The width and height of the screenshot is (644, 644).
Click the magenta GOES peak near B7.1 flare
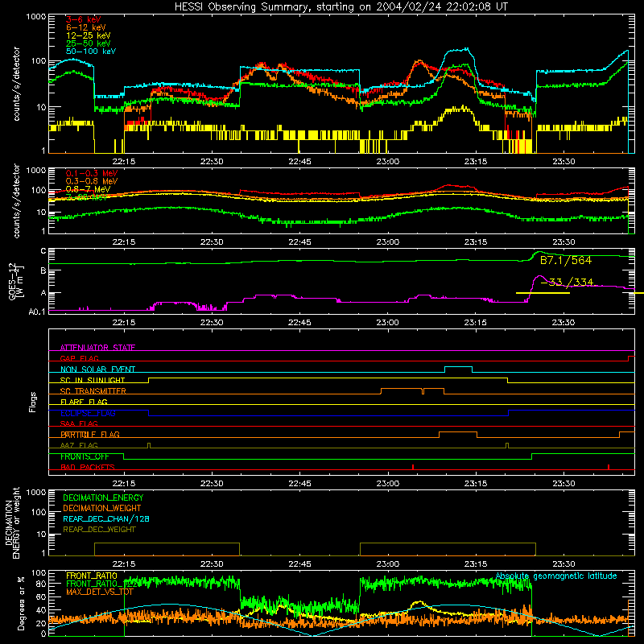(x=539, y=276)
